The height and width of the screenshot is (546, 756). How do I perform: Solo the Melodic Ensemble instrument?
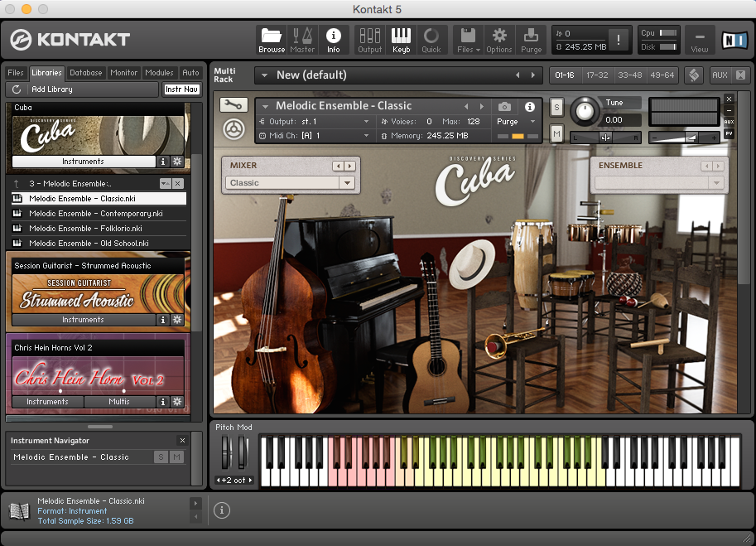click(x=556, y=108)
